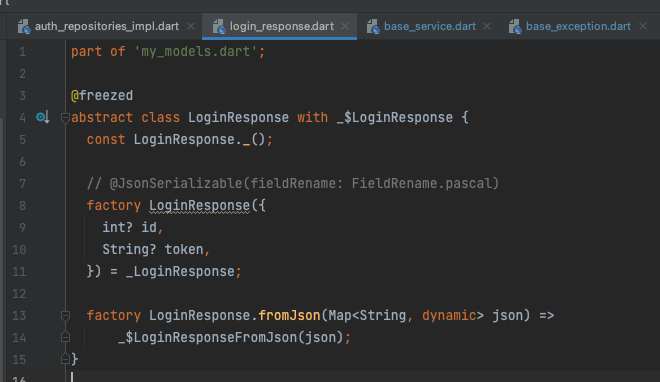Collapse the fromJson factory fold on line 13

click(65, 316)
